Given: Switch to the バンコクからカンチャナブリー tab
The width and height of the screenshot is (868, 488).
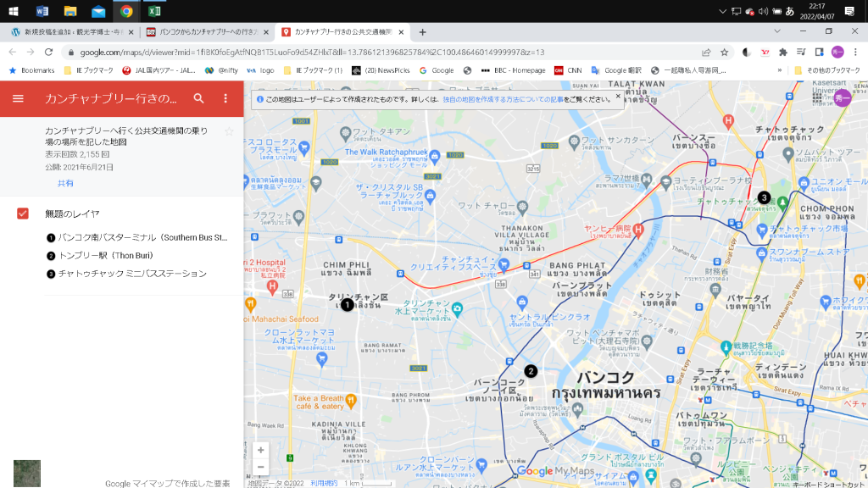Looking at the screenshot, I should pos(207,32).
